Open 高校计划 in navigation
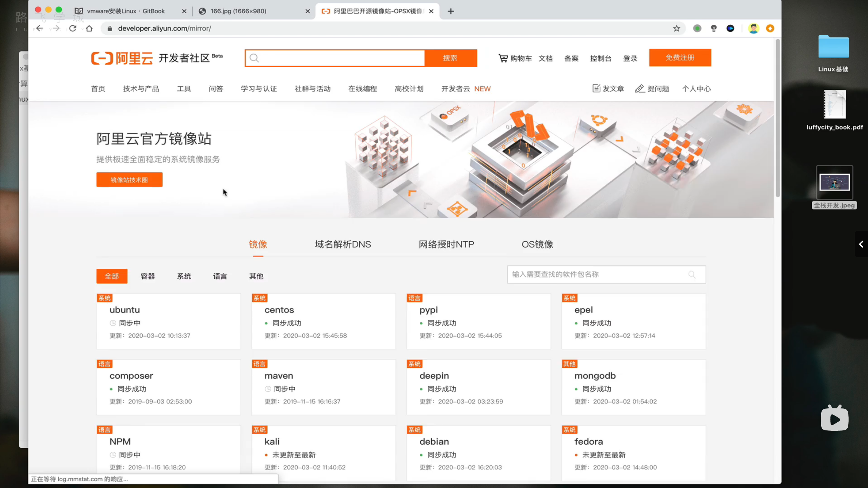Image resolution: width=868 pixels, height=488 pixels. coord(409,89)
